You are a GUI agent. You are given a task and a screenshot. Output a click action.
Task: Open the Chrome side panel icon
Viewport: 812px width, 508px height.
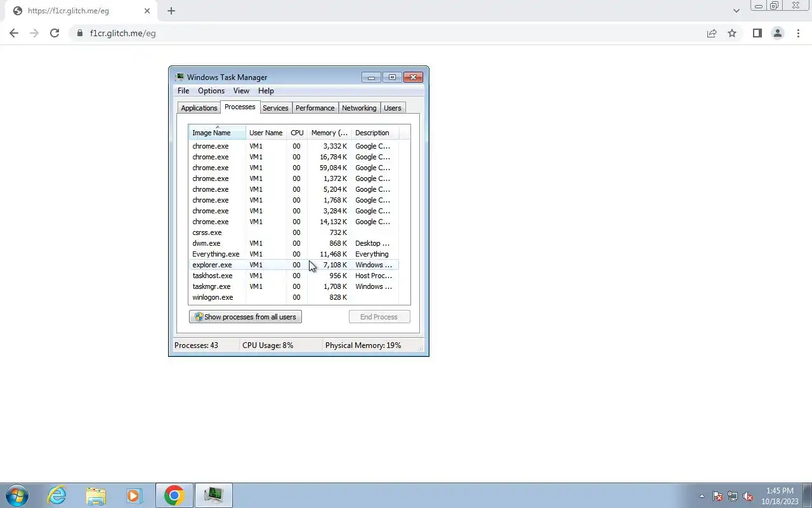757,33
